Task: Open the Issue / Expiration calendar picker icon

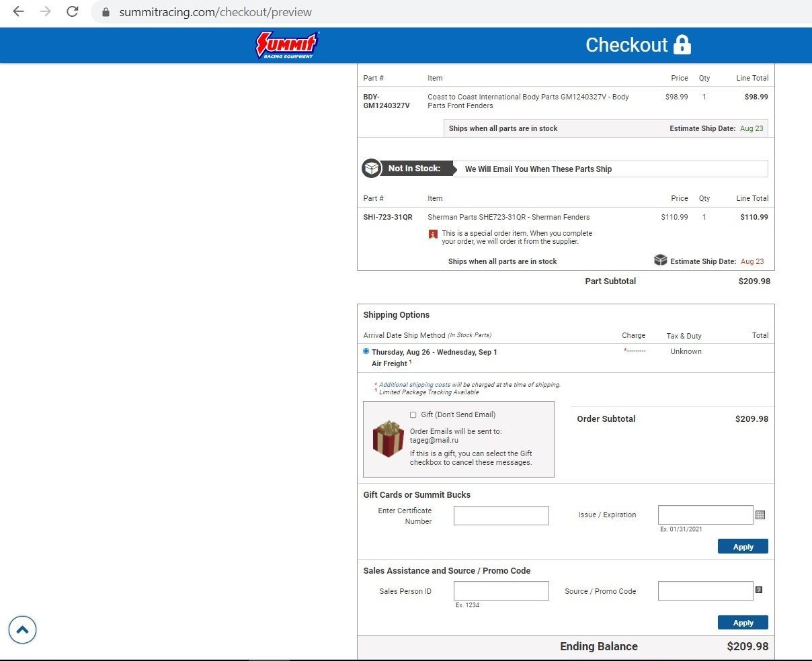Action: click(x=760, y=515)
